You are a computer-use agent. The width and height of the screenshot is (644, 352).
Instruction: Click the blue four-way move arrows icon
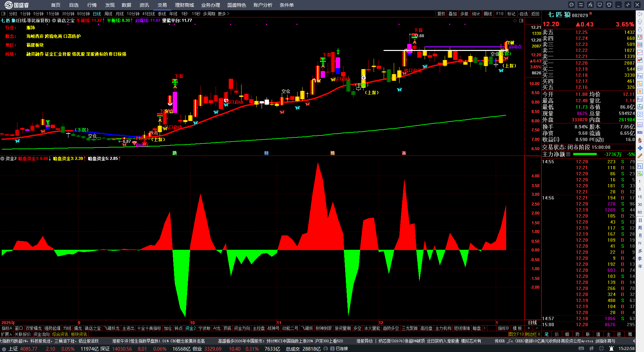(640, 148)
